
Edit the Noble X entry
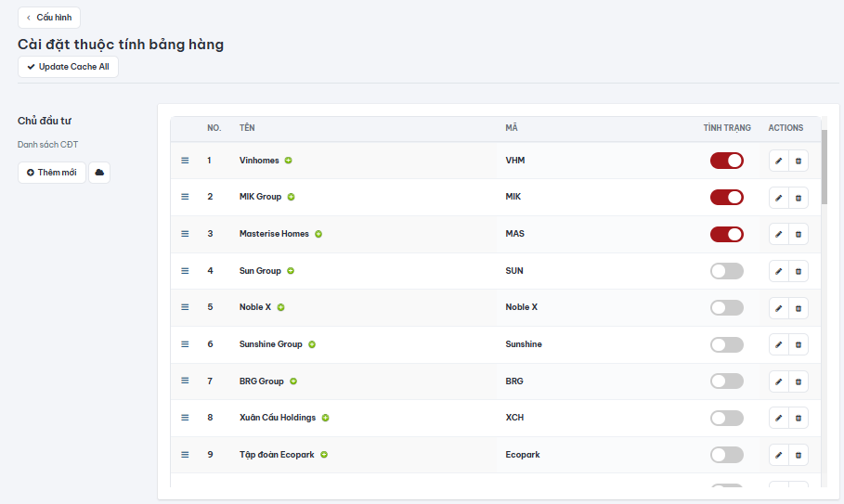(x=778, y=308)
